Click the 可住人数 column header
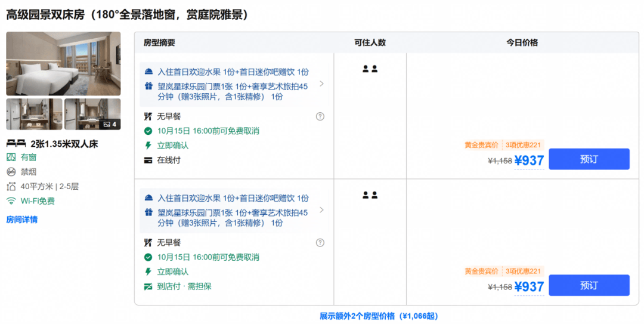644x324 pixels. pyautogui.click(x=370, y=42)
